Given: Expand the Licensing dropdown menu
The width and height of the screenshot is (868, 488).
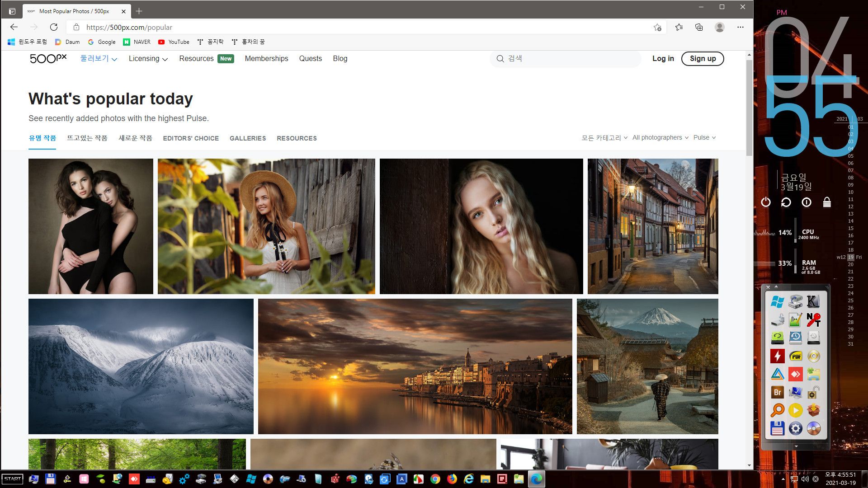Looking at the screenshot, I should pos(148,59).
